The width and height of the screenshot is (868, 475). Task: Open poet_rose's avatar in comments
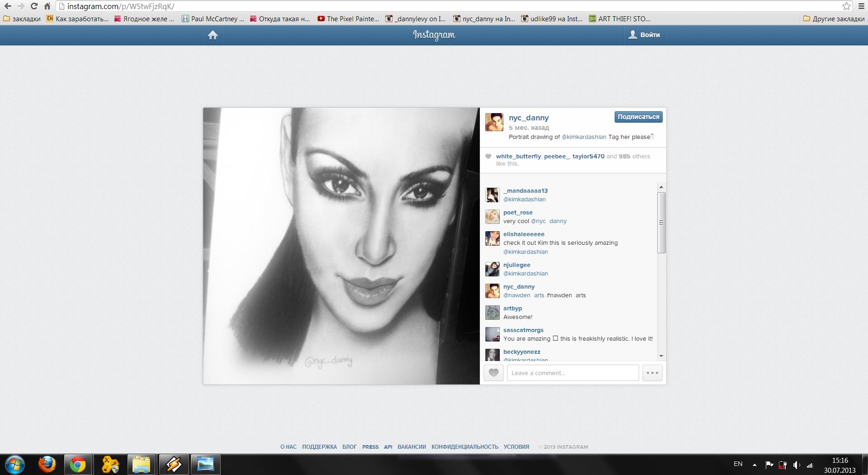tap(492, 217)
